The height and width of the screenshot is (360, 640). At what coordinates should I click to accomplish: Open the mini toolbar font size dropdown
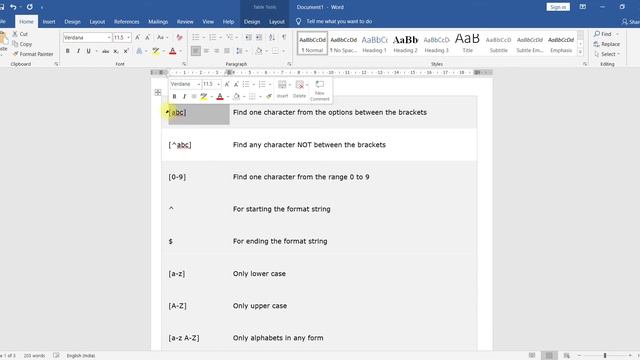219,84
